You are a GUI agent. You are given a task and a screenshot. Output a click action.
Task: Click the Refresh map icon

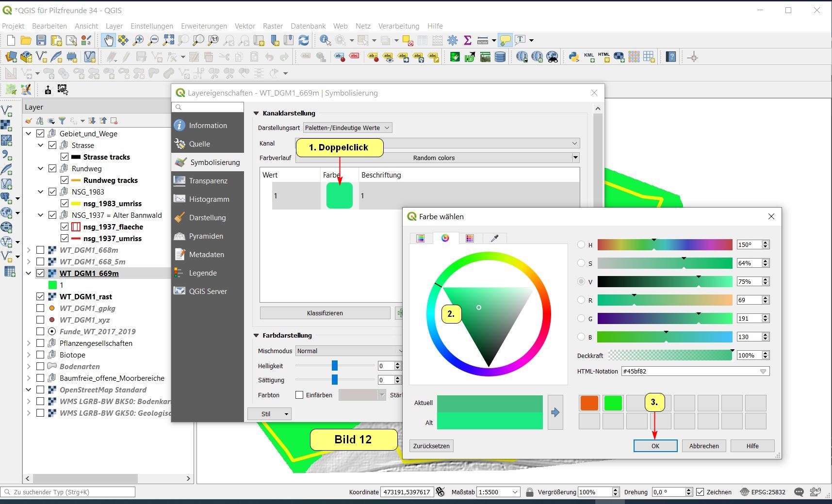pos(304,40)
